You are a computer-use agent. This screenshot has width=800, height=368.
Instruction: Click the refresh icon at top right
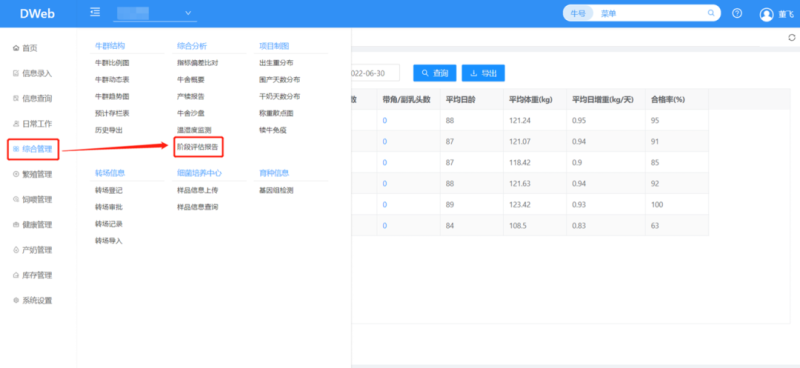click(x=792, y=37)
